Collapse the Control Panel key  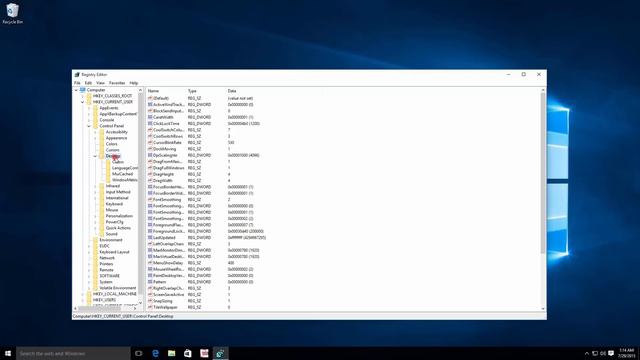pyautogui.click(x=89, y=126)
